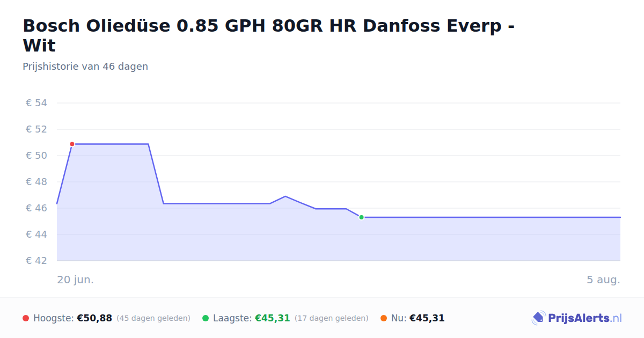
Task: Select the highest price value €50,88
Action: pyautogui.click(x=94, y=318)
